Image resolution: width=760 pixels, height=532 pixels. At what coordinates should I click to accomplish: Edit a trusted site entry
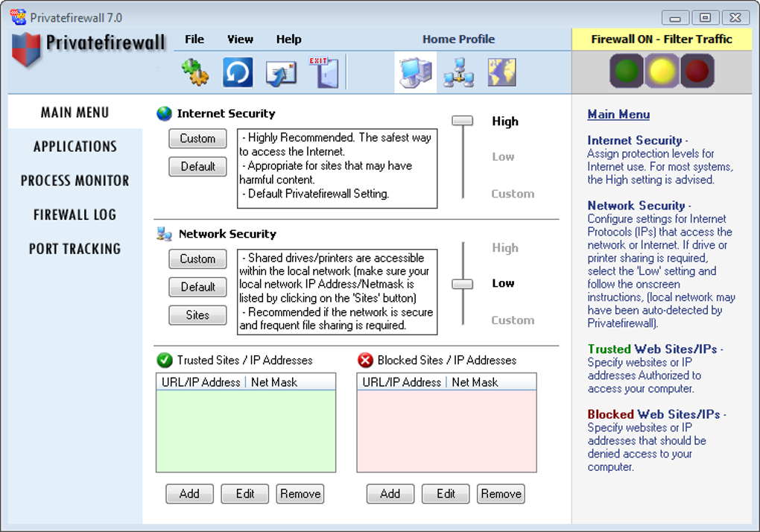(x=245, y=494)
